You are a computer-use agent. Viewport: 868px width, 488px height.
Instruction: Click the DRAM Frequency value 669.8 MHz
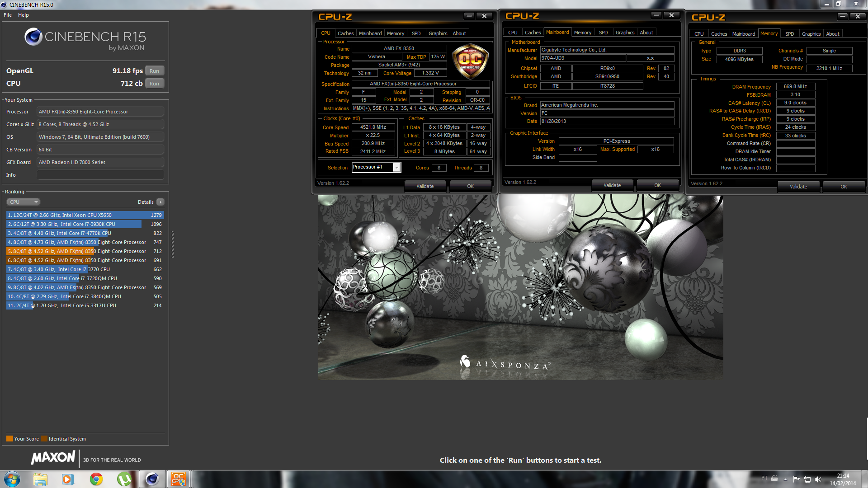[x=795, y=86]
